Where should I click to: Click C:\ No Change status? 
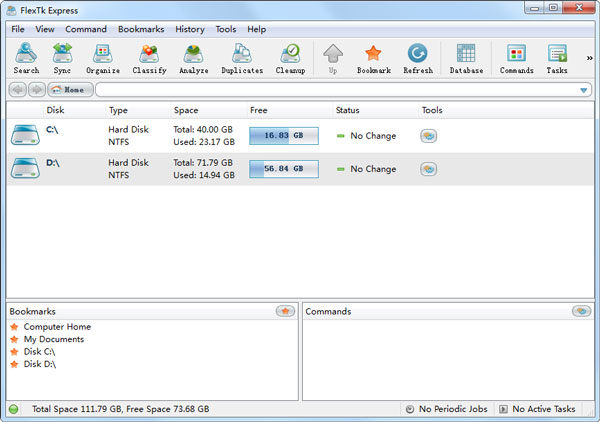367,136
